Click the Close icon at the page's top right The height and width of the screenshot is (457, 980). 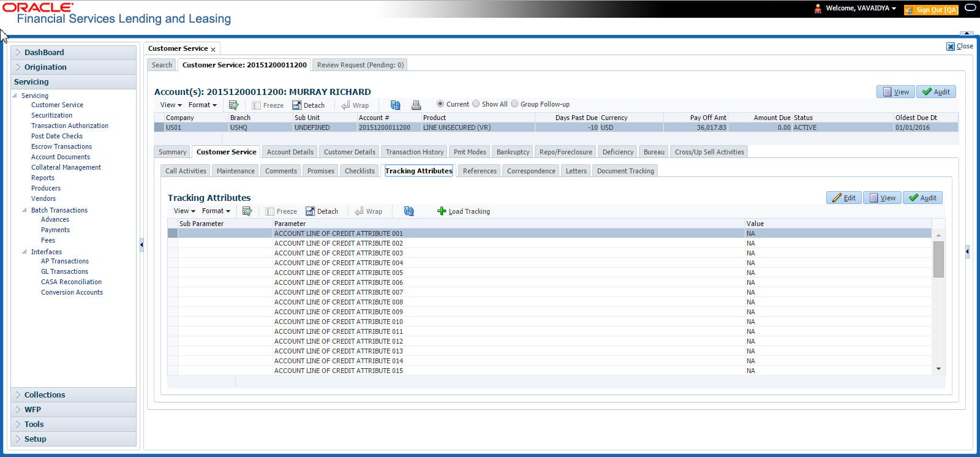pyautogui.click(x=951, y=47)
